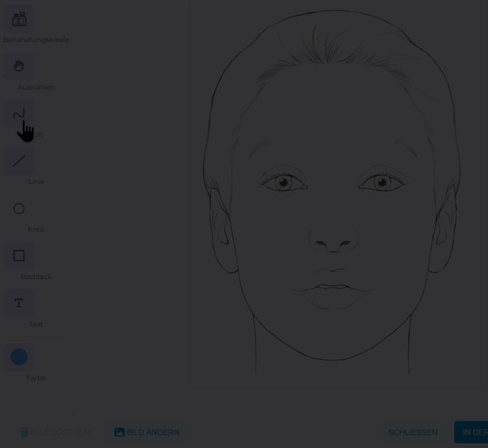Viewport: 488px width, 448px height.
Task: Open the Farbe color picker
Action: pyautogui.click(x=19, y=357)
